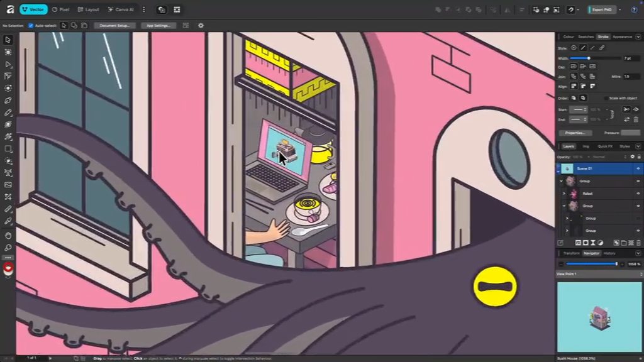Viewport: 644px width, 362px height.
Task: Choose the Pencil tool
Action: (x=8, y=112)
